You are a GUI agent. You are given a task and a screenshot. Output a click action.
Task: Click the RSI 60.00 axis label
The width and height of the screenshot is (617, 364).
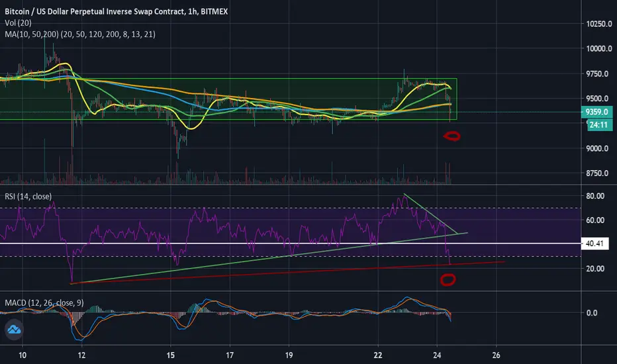pos(595,220)
